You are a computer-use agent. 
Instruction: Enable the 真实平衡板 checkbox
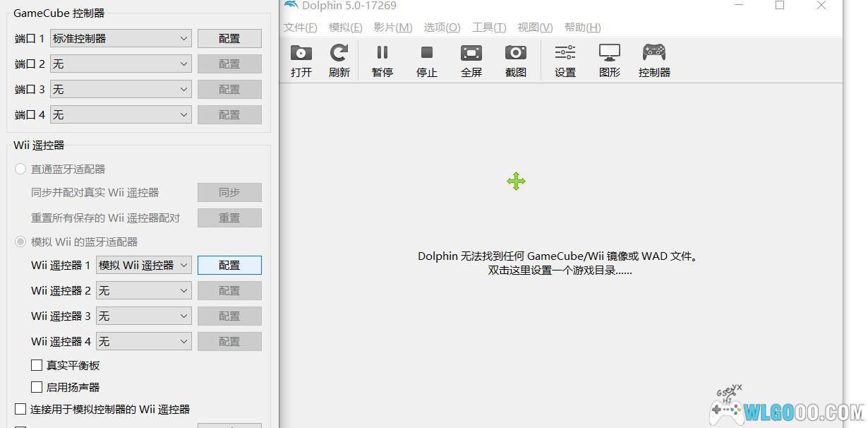pyautogui.click(x=37, y=365)
